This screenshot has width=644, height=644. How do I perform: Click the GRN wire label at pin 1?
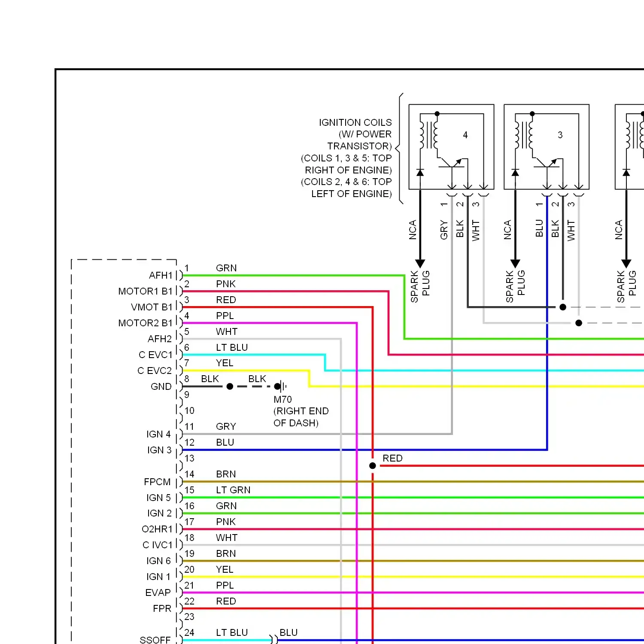pyautogui.click(x=226, y=268)
